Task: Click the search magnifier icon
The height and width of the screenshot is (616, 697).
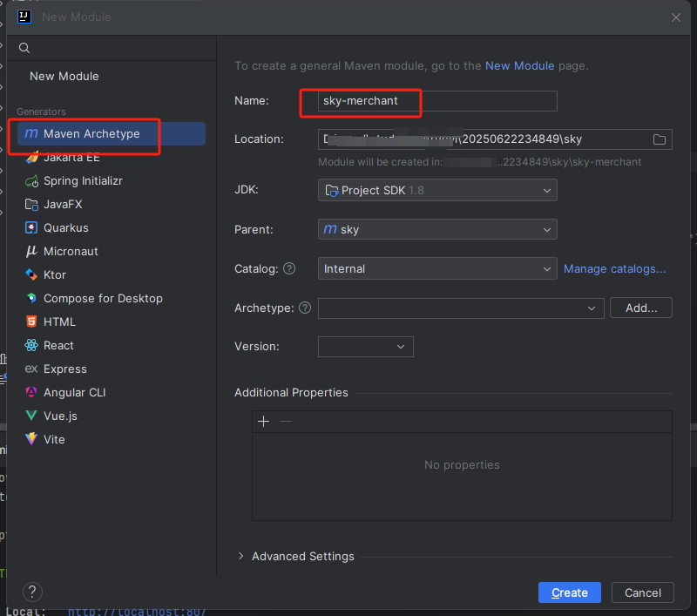Action: (x=24, y=48)
